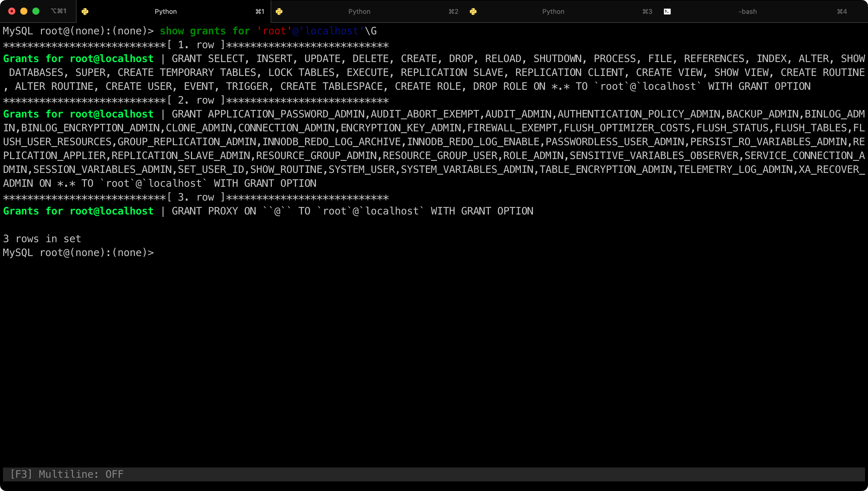Click the '[ 3. row ]' separator header
The image size is (868, 491).
coord(196,197)
